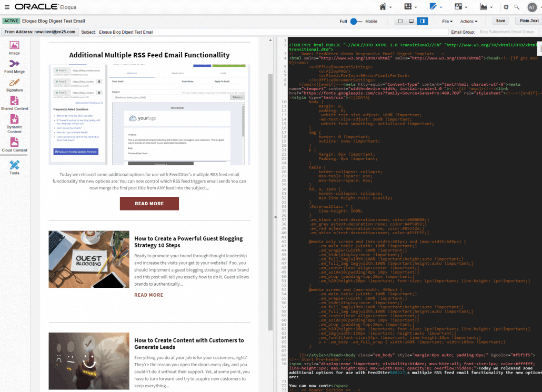542x392 pixels.
Task: Click the From Address button
Action: point(40,32)
